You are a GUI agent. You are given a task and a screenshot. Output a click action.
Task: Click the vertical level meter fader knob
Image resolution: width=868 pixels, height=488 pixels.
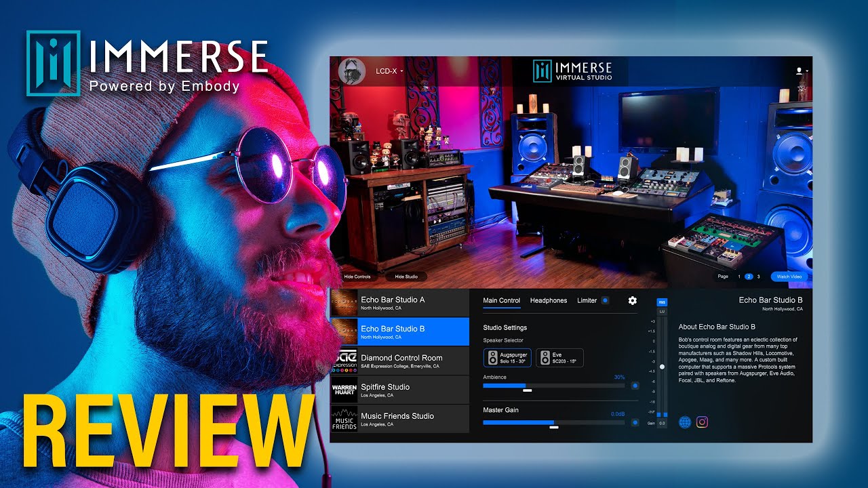[663, 367]
